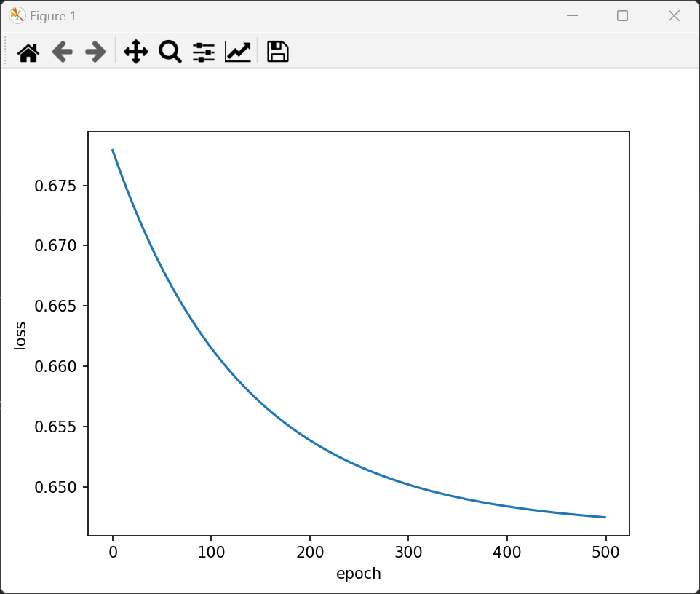Click the 300 x-axis tick label

408,553
